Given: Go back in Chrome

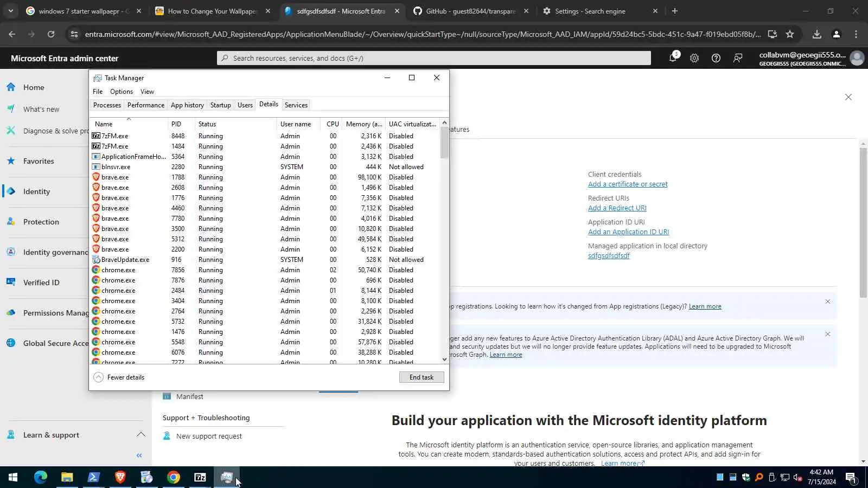Looking at the screenshot, I should (x=12, y=34).
